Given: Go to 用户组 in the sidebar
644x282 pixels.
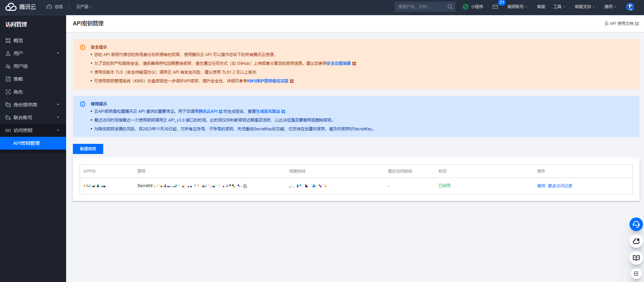Looking at the screenshot, I should coord(21,66).
